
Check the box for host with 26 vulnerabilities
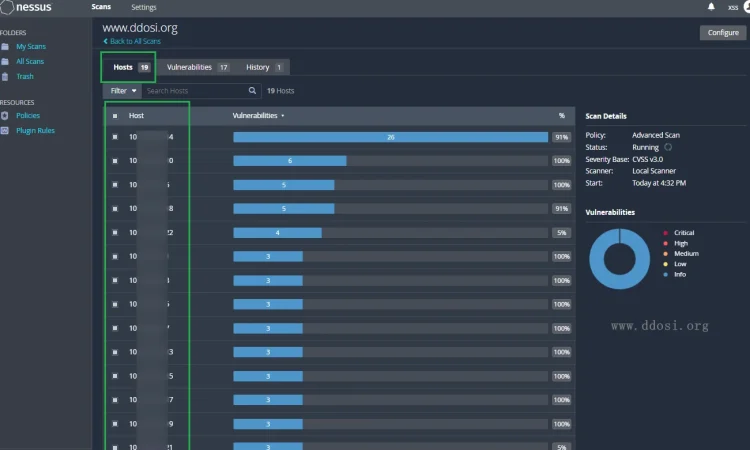point(115,137)
